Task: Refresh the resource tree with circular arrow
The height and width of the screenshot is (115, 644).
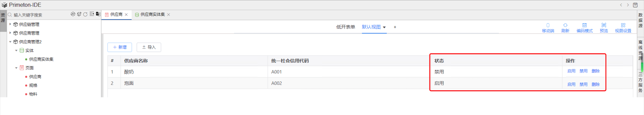Action: 86,14
